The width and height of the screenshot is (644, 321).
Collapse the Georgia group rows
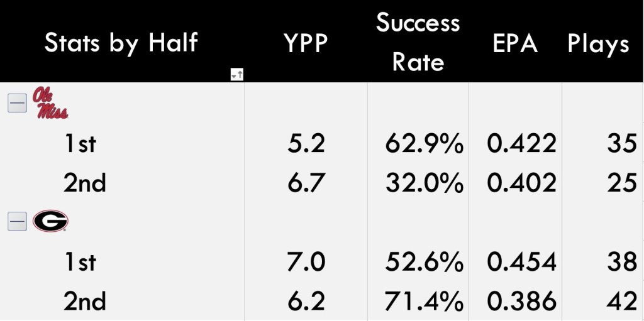(x=17, y=221)
